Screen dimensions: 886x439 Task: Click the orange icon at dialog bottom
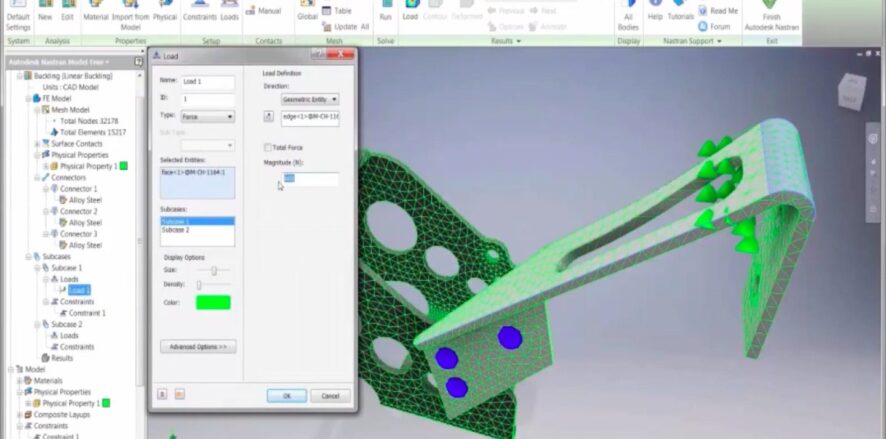pos(180,394)
